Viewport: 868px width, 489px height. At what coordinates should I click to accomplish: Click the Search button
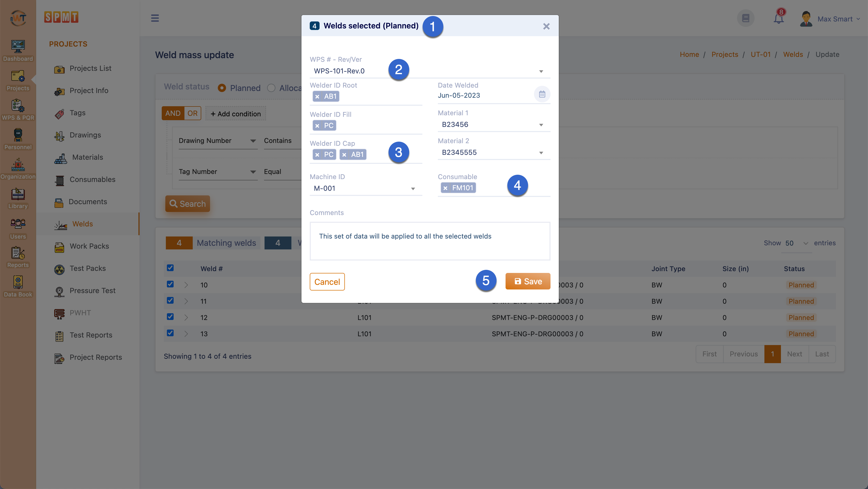(x=187, y=204)
